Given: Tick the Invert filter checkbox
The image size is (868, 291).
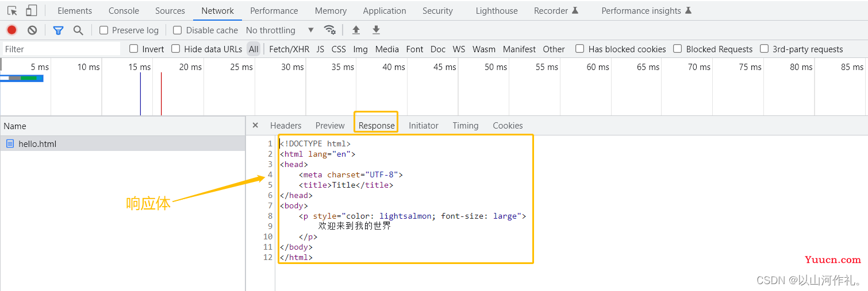Looking at the screenshot, I should click(x=133, y=49).
